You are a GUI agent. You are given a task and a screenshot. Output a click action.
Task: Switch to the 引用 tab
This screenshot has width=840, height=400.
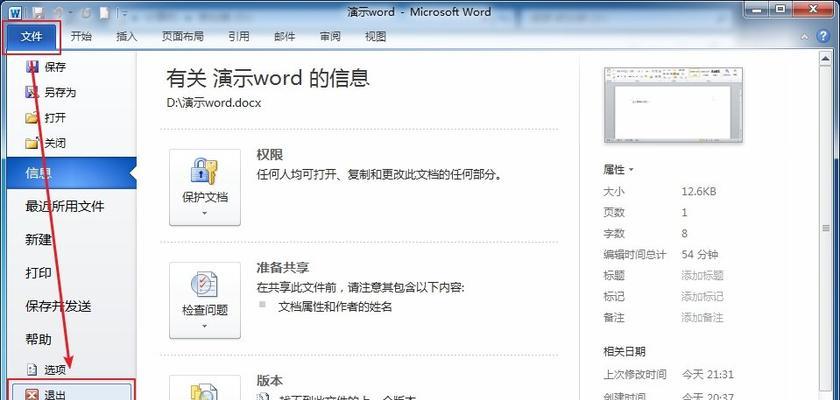tap(238, 36)
